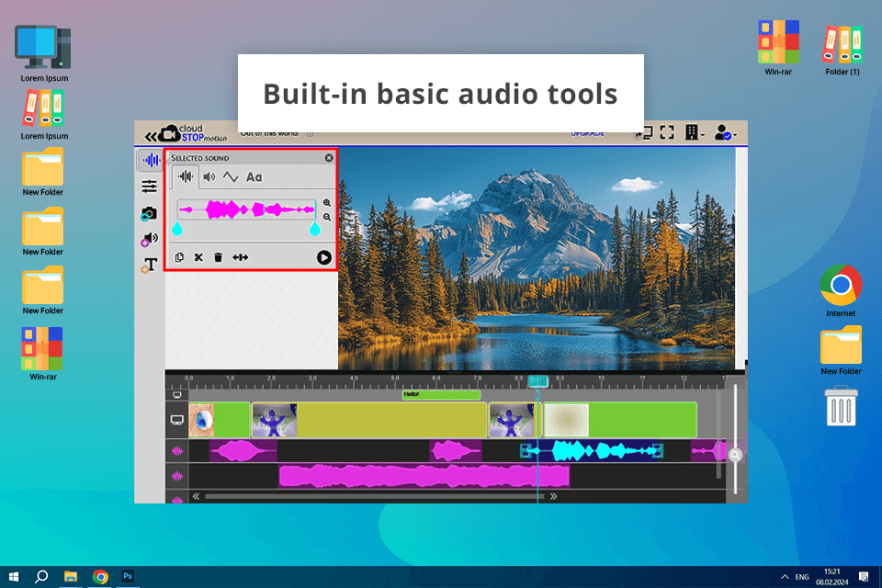Click the waveform preview in Selected Sound
Image resolution: width=882 pixels, height=588 pixels.
[246, 209]
